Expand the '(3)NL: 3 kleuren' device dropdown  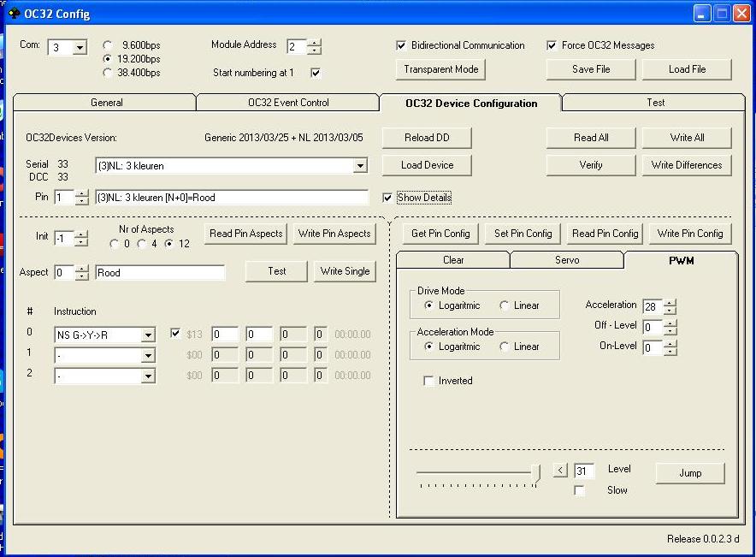(360, 166)
